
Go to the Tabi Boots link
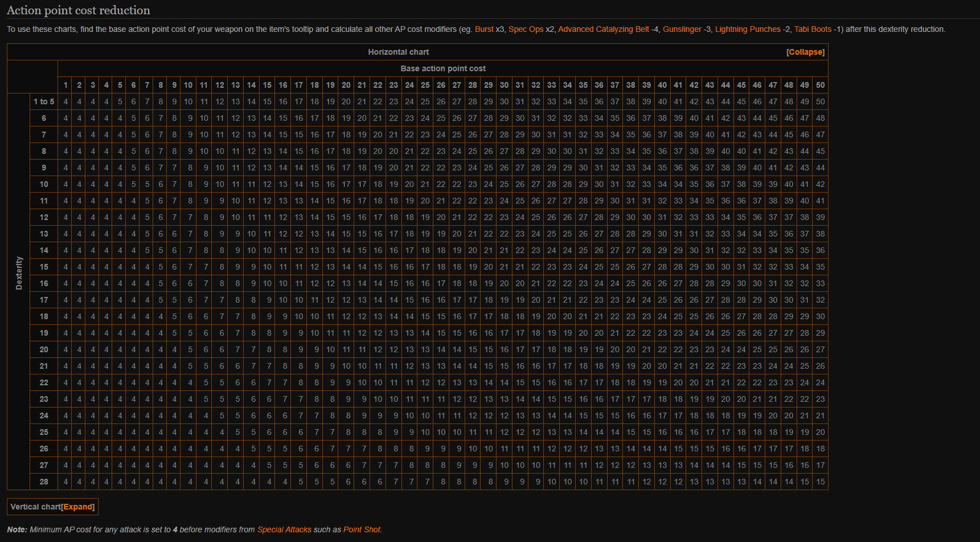click(x=813, y=29)
